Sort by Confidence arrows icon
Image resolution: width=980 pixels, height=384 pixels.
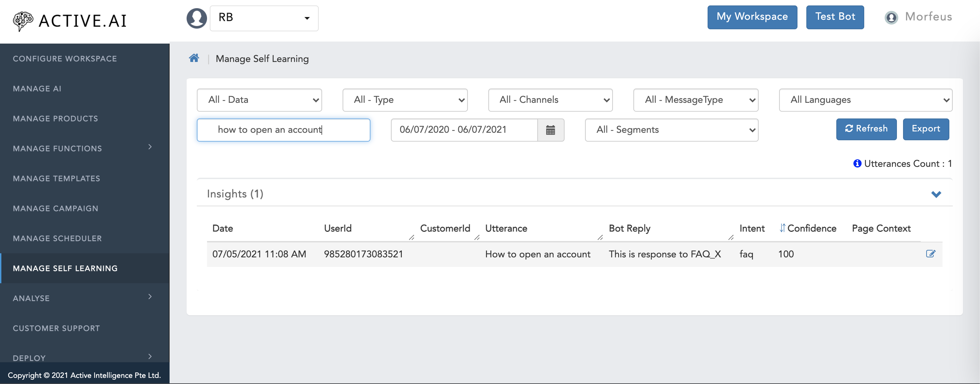(x=782, y=228)
